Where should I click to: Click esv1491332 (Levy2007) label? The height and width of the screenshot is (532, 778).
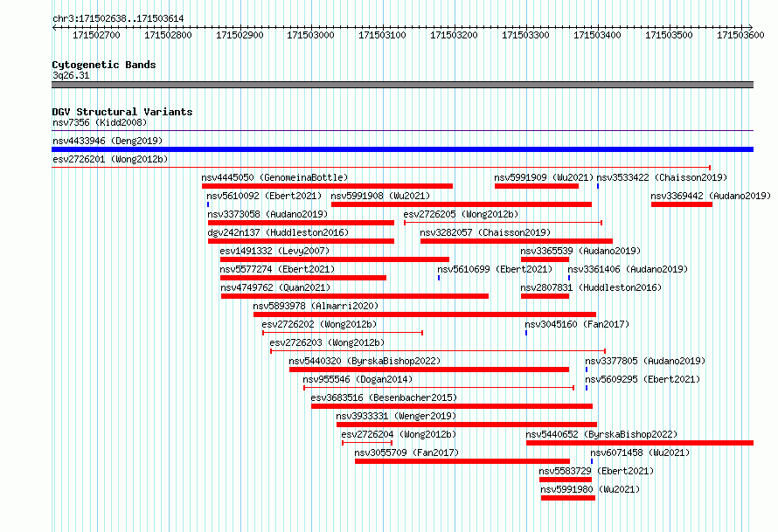tap(274, 251)
